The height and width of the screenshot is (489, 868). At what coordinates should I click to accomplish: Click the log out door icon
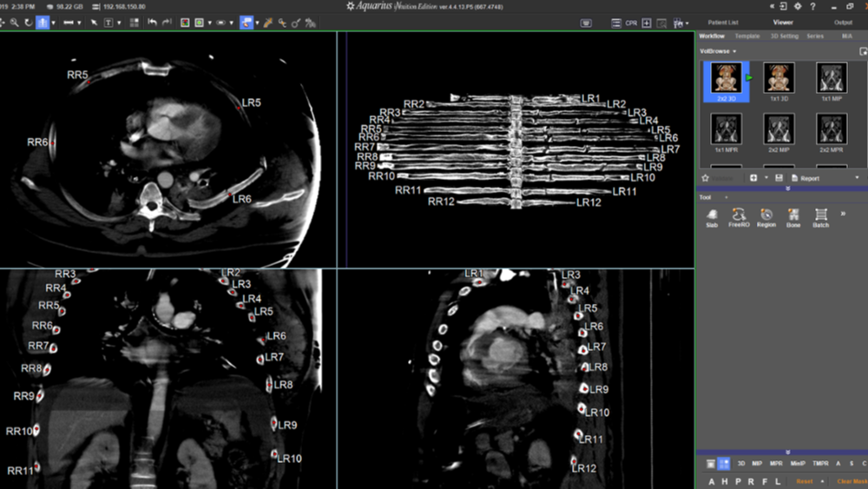783,7
